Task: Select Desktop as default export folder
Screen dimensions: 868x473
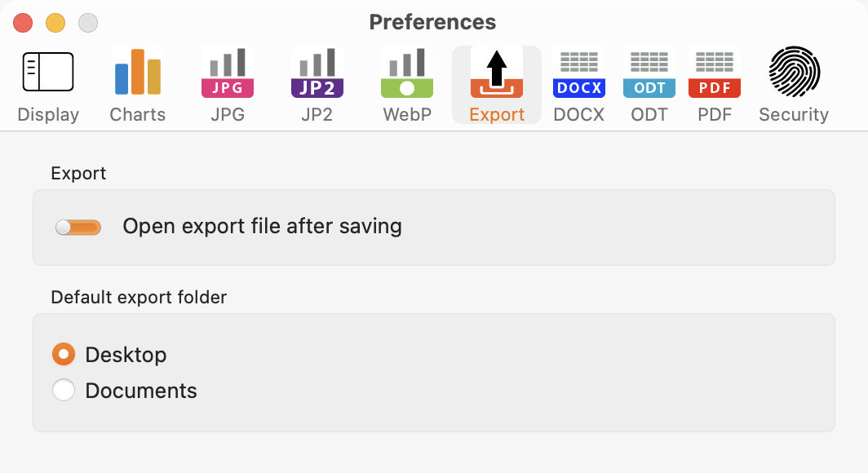Action: 64,355
